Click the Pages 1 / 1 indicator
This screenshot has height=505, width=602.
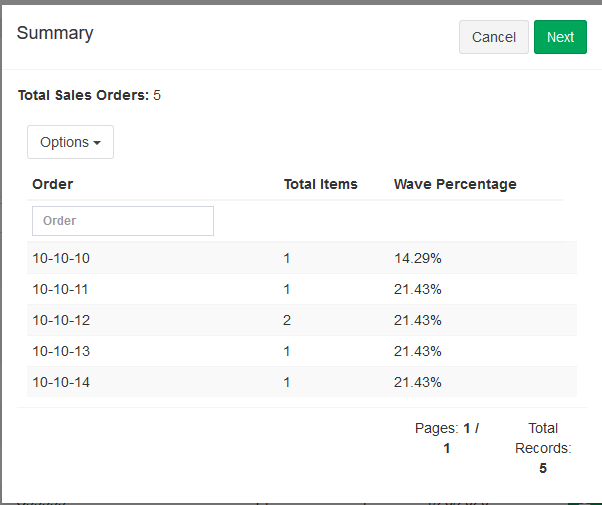447,438
